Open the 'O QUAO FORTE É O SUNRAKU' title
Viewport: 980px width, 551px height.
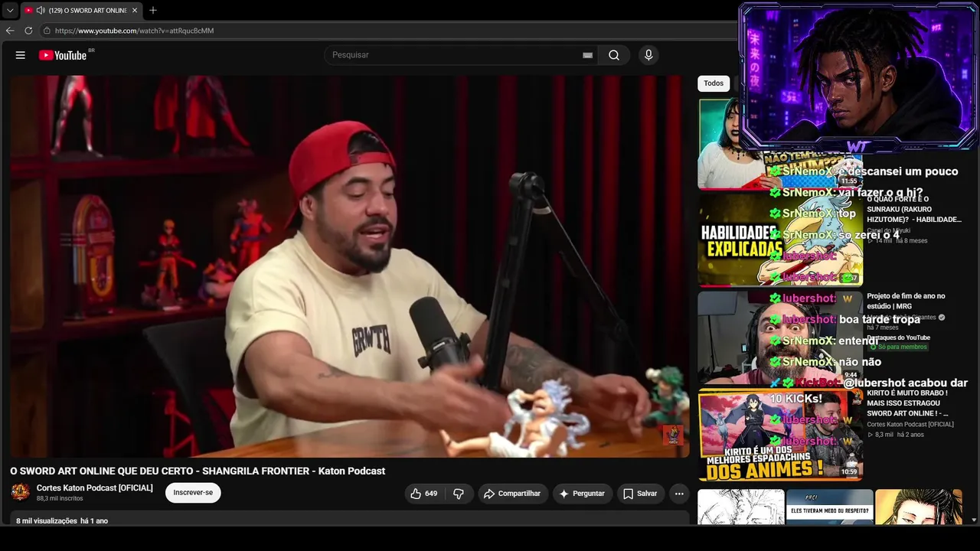pyautogui.click(x=914, y=209)
